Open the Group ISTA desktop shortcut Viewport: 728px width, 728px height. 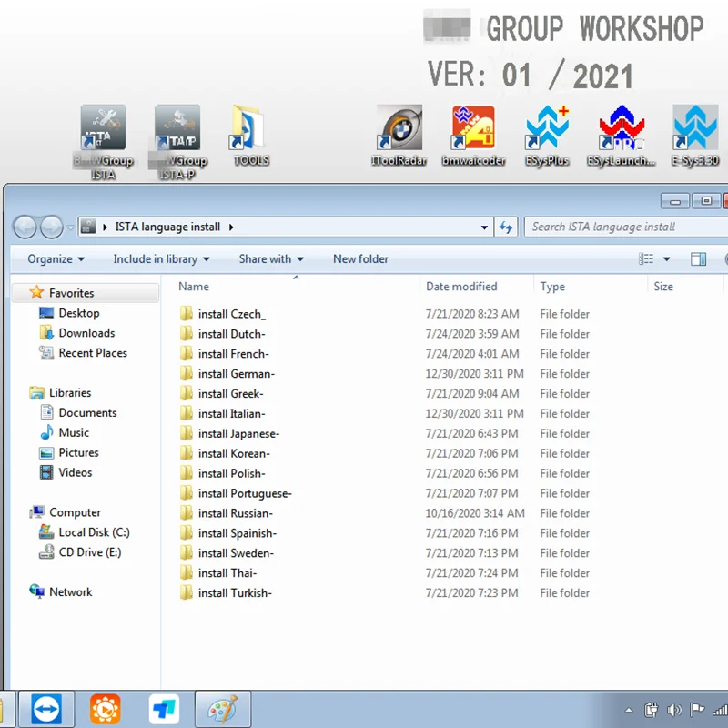click(x=103, y=142)
